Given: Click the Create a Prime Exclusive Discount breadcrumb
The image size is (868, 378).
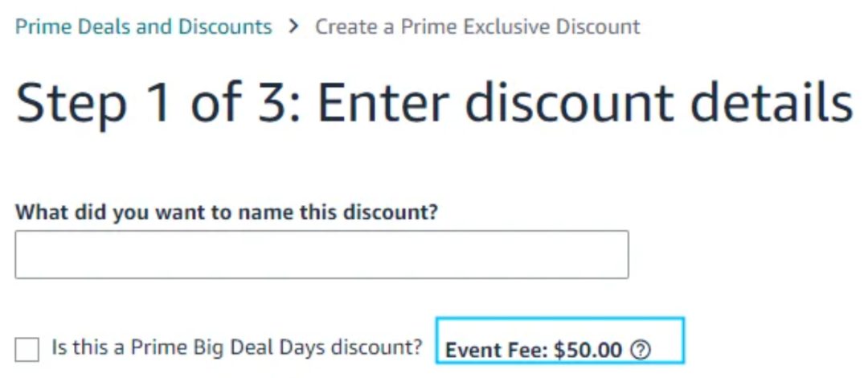Looking at the screenshot, I should (x=477, y=26).
